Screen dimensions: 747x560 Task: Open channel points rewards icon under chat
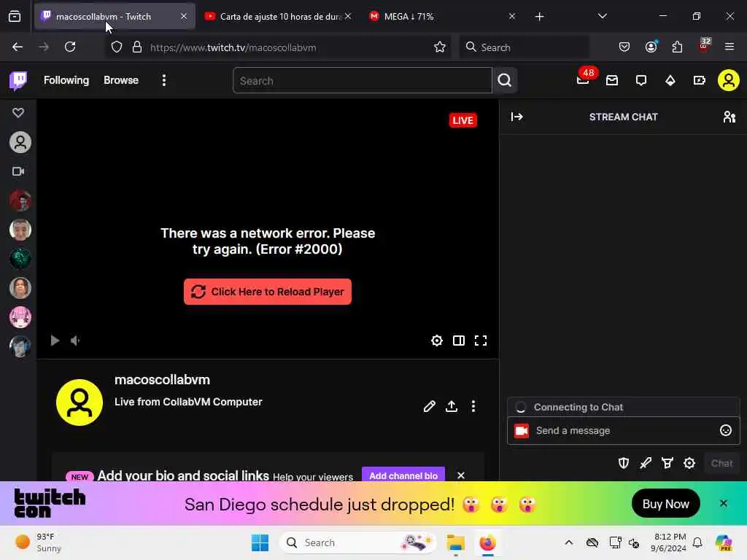[667, 463]
